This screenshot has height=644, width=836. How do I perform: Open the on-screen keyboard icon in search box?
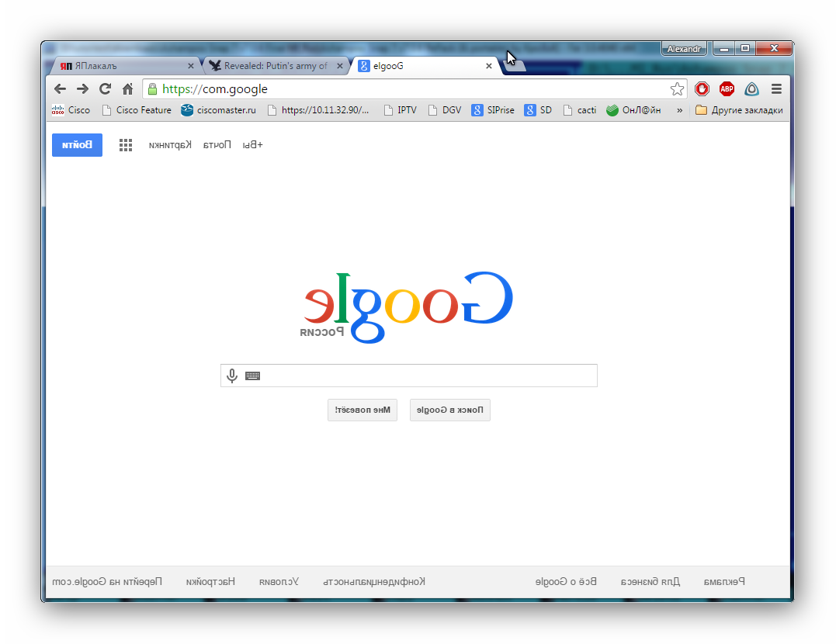coord(252,376)
